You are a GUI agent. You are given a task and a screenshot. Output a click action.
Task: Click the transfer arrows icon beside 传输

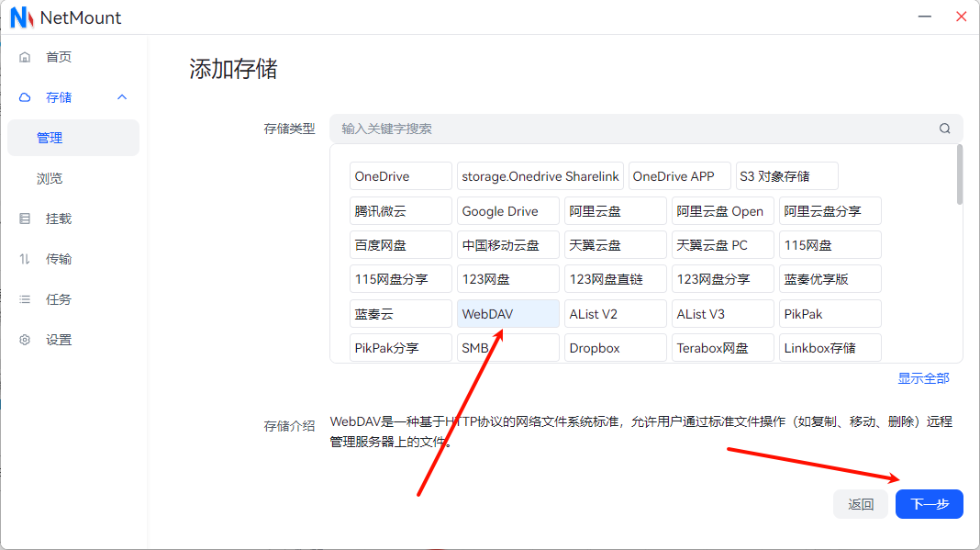(25, 259)
